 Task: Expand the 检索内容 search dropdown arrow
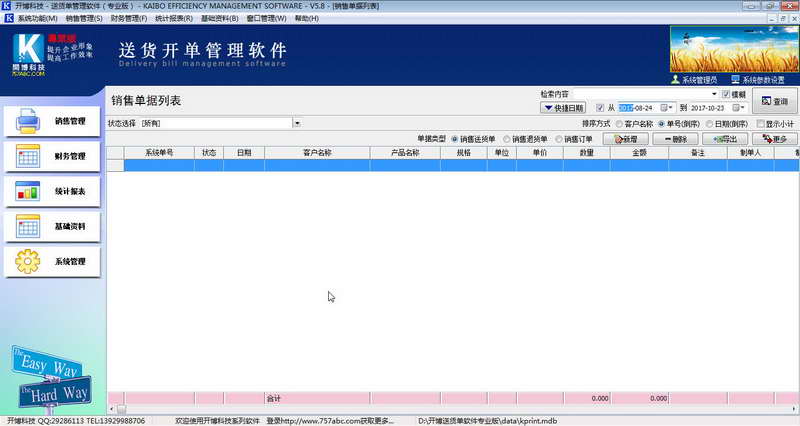coord(714,94)
